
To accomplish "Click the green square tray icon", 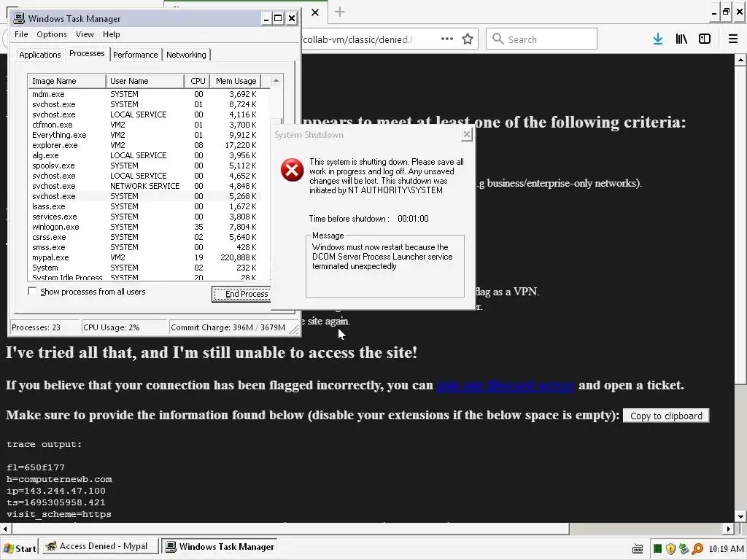I will click(657, 549).
